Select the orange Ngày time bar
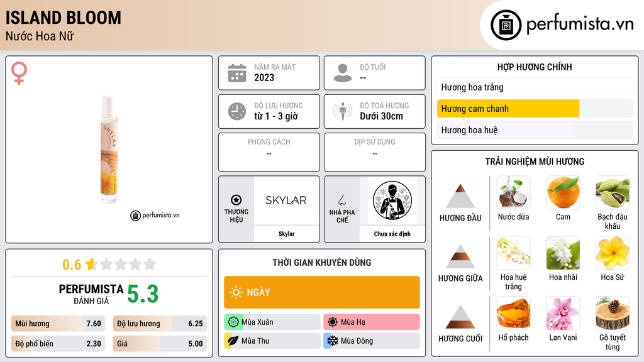 coord(322,292)
